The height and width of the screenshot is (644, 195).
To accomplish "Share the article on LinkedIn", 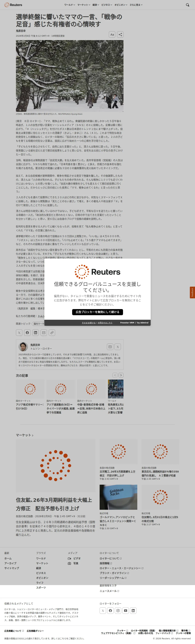I will [36, 332].
